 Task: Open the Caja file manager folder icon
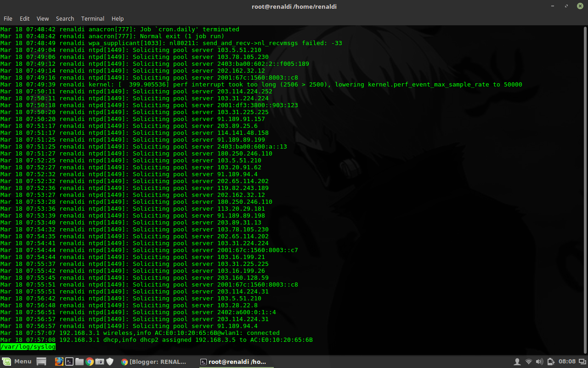tap(79, 362)
